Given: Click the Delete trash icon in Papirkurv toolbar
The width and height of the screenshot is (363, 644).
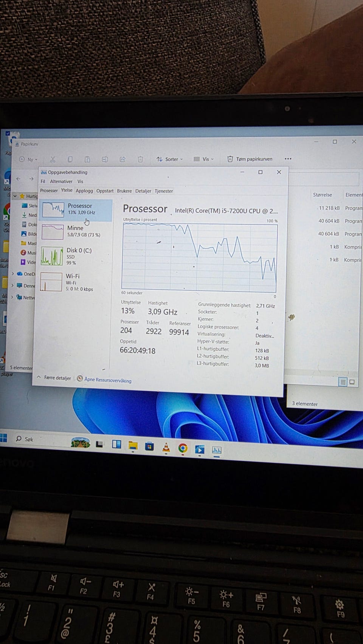Looking at the screenshot, I should point(140,159).
